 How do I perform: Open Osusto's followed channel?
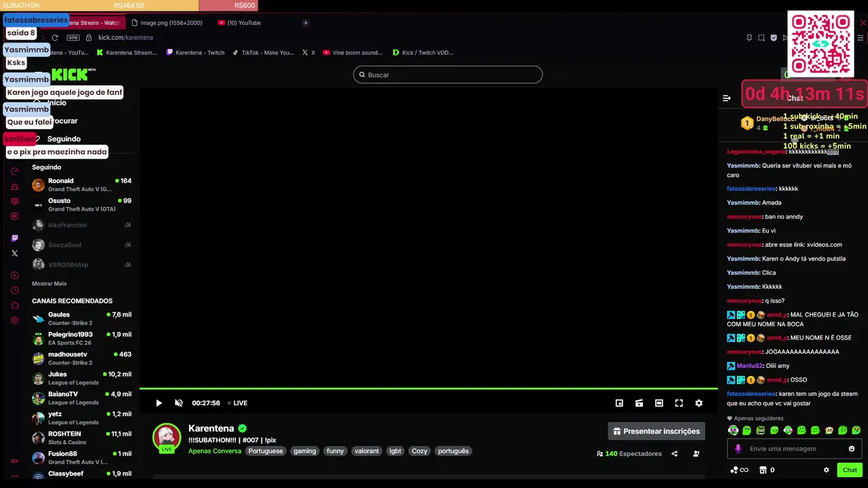point(81,205)
